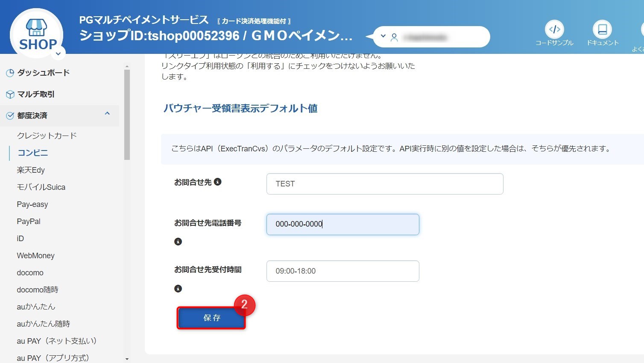The image size is (644, 363).
Task: Click the お問合せ先 text field
Action: (x=385, y=184)
